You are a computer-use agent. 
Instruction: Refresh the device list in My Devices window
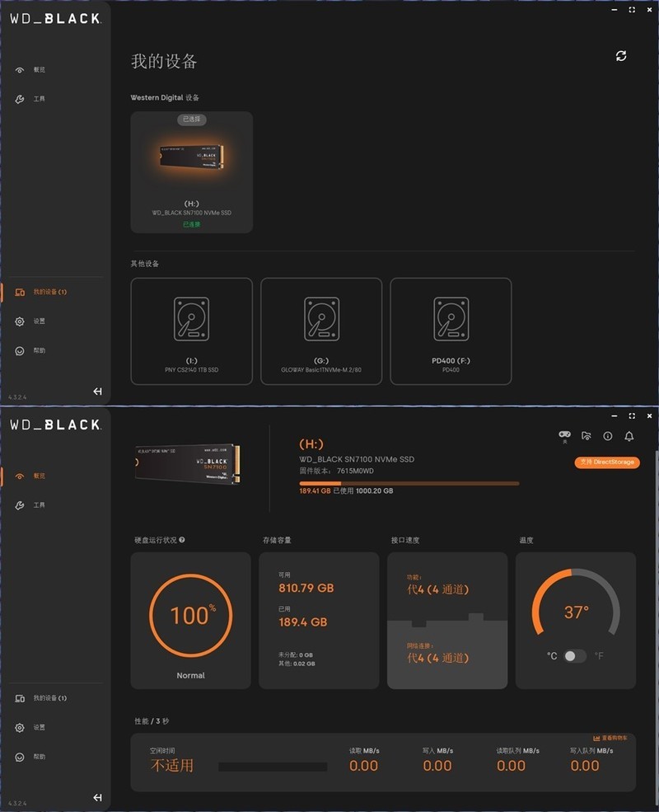pos(621,56)
